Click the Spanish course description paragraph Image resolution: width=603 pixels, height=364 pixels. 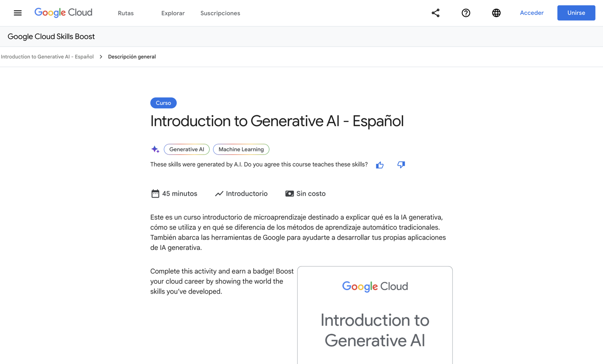(298, 232)
